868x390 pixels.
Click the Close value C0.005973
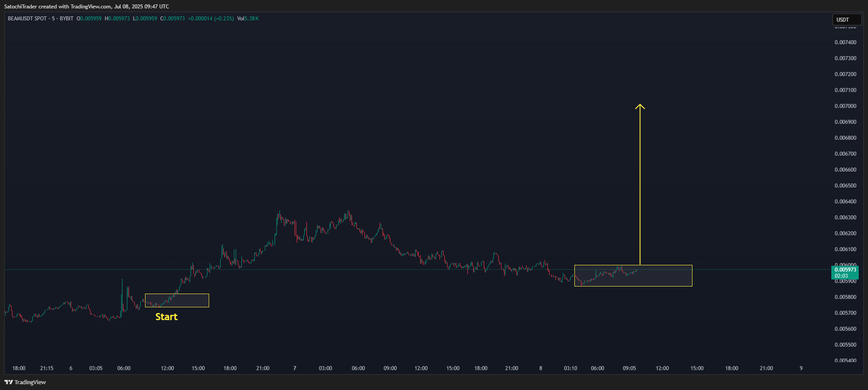(172, 19)
